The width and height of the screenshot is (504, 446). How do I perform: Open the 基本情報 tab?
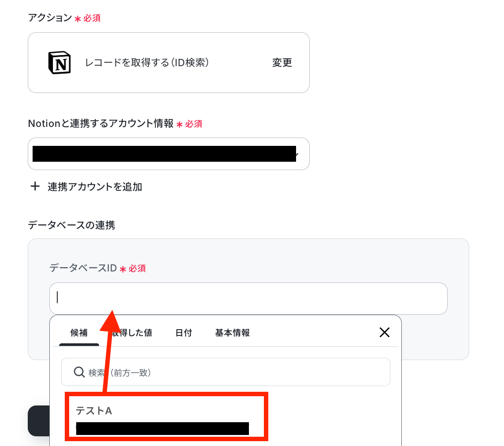tap(232, 333)
